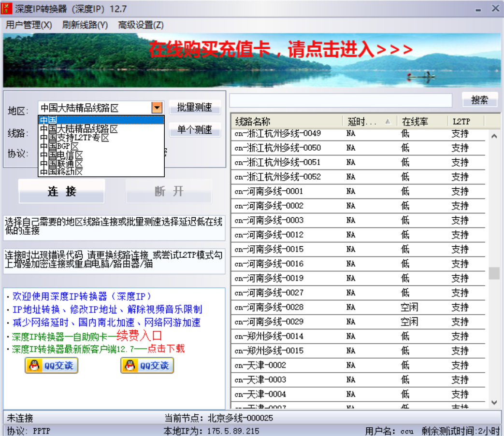Click the 欢迎使用深度IP转换器 link
This screenshot has width=504, height=436.
pyautogui.click(x=82, y=296)
